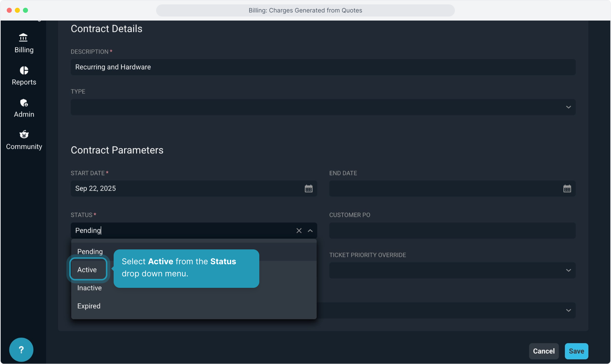Collapse the Status dropdown chevron
The width and height of the screenshot is (611, 364).
coord(310,231)
